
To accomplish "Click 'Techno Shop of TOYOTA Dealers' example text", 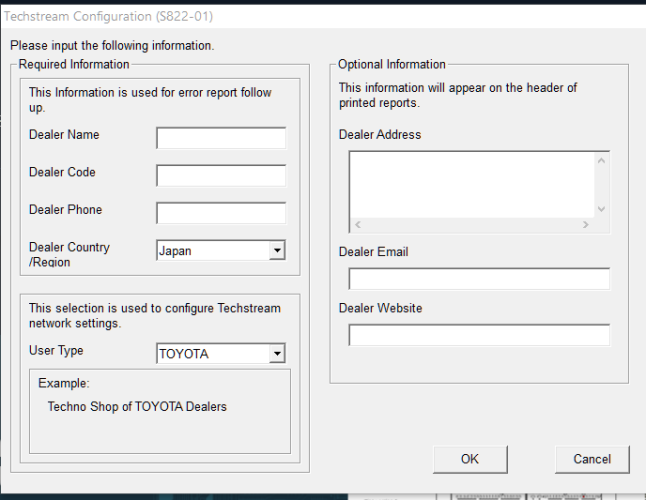I will tap(137, 407).
